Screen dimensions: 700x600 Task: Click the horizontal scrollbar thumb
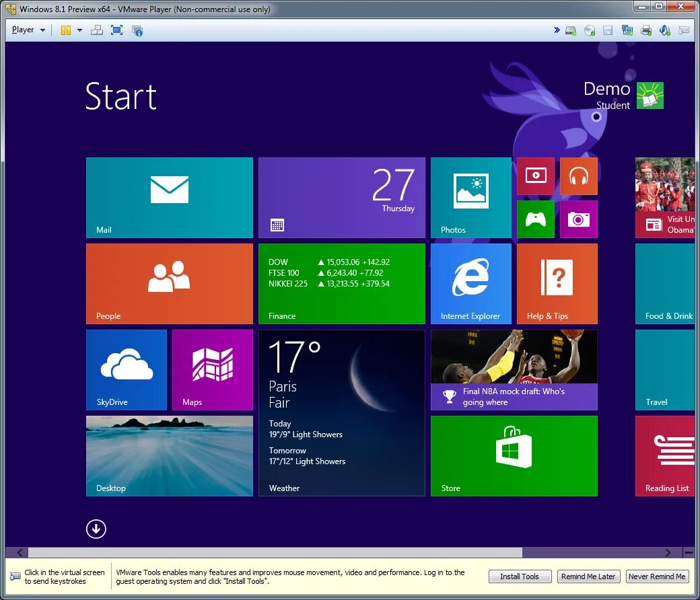pyautogui.click(x=275, y=553)
